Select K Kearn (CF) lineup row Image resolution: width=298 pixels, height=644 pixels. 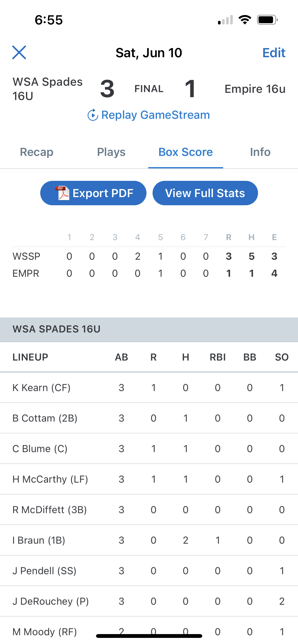tap(42, 388)
